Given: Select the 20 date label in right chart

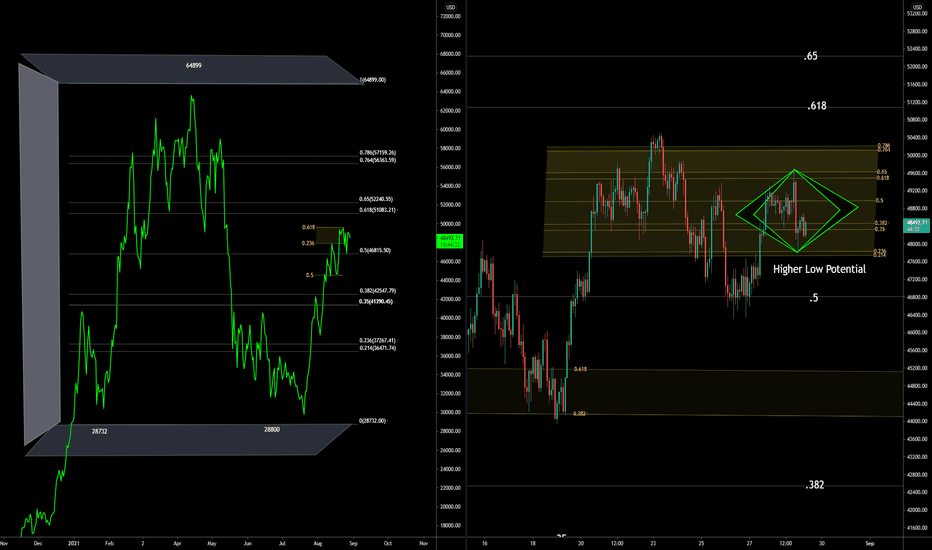Looking at the screenshot, I should pyautogui.click(x=581, y=543).
